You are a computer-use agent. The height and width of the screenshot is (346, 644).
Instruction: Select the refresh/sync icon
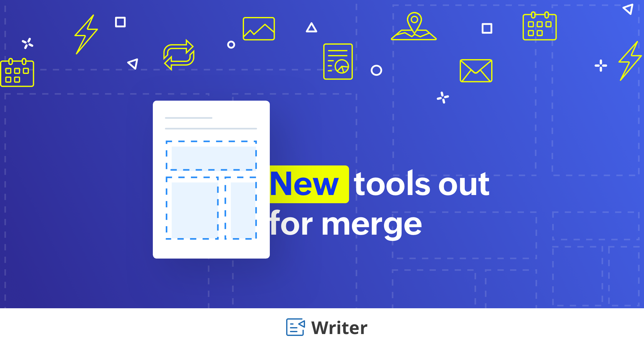click(179, 54)
